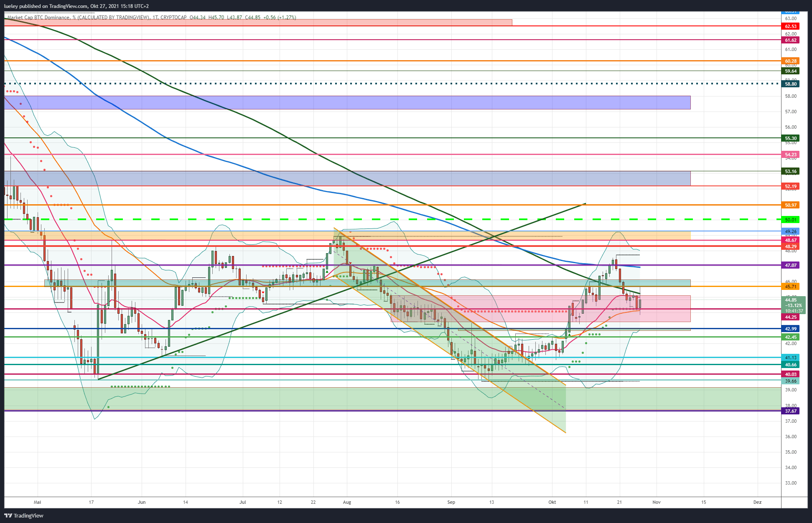Screen dimensions: 812x523
Task: Select the 44.25 price label
Action: click(x=790, y=317)
